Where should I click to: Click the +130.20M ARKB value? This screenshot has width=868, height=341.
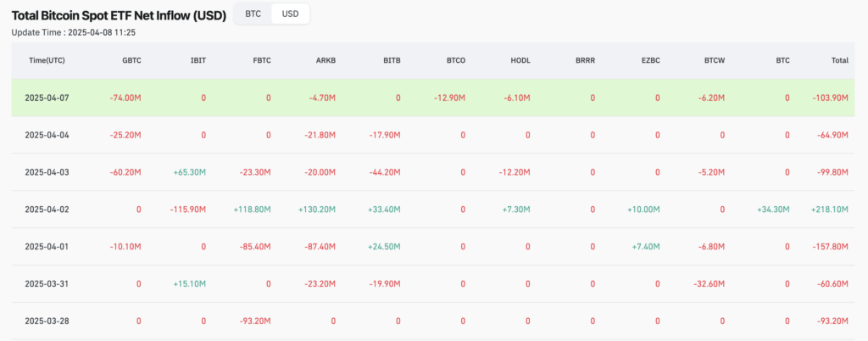(x=317, y=210)
